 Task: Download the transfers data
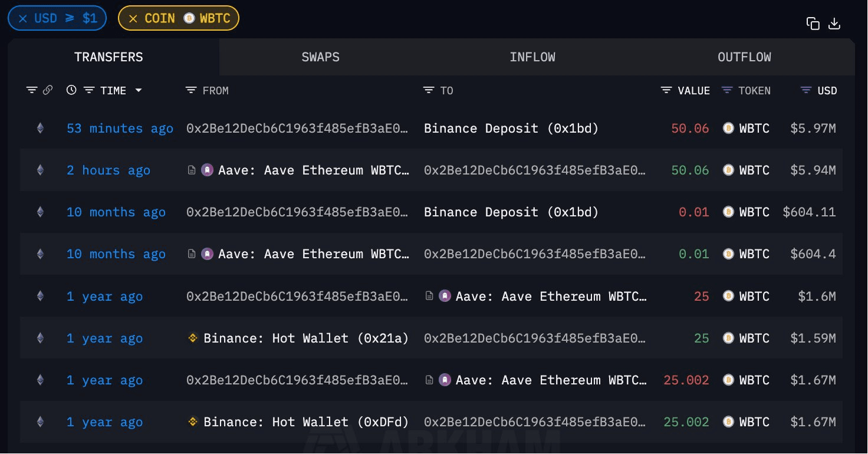[834, 24]
